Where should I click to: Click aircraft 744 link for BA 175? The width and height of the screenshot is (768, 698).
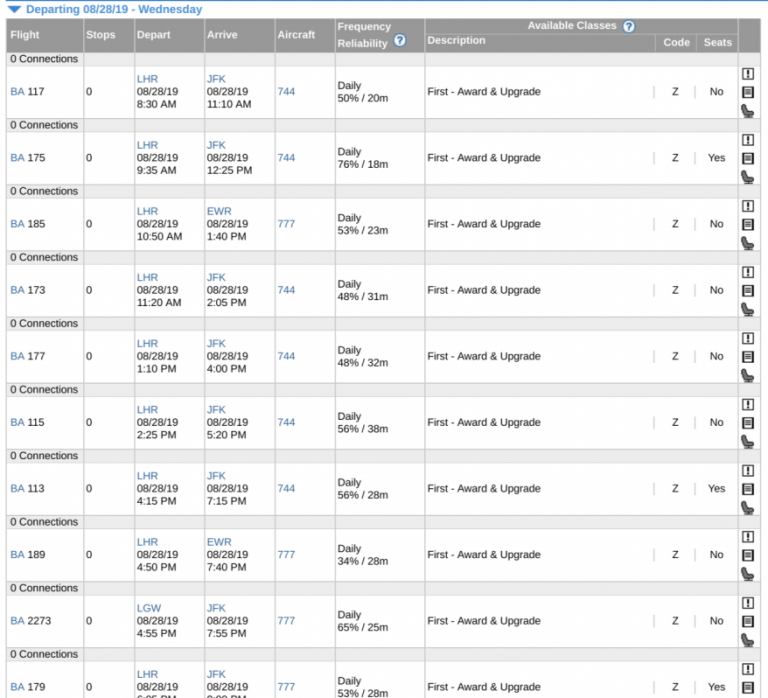(286, 158)
